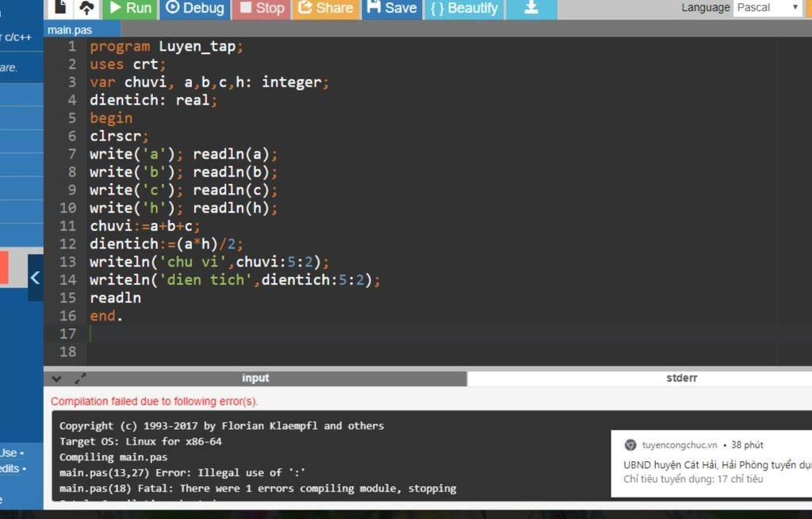This screenshot has height=519, width=812.
Task: Collapse the output panel chevron
Action: (x=56, y=379)
